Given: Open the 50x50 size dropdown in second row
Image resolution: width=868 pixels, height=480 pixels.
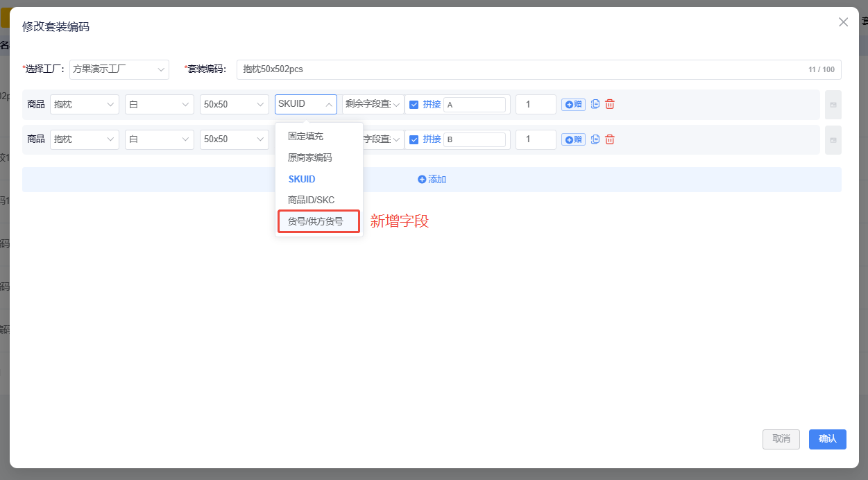Looking at the screenshot, I should (x=234, y=139).
